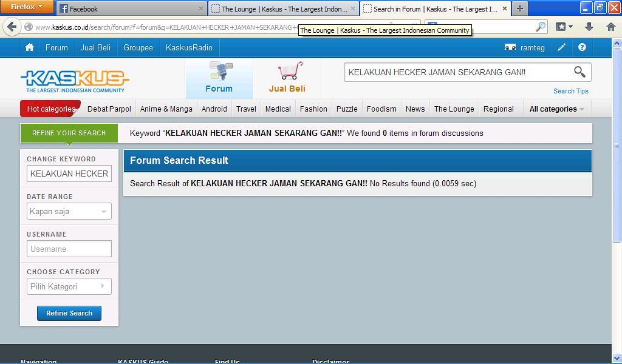Open Groupee in top navigation
This screenshot has width=622, height=364.
138,47
